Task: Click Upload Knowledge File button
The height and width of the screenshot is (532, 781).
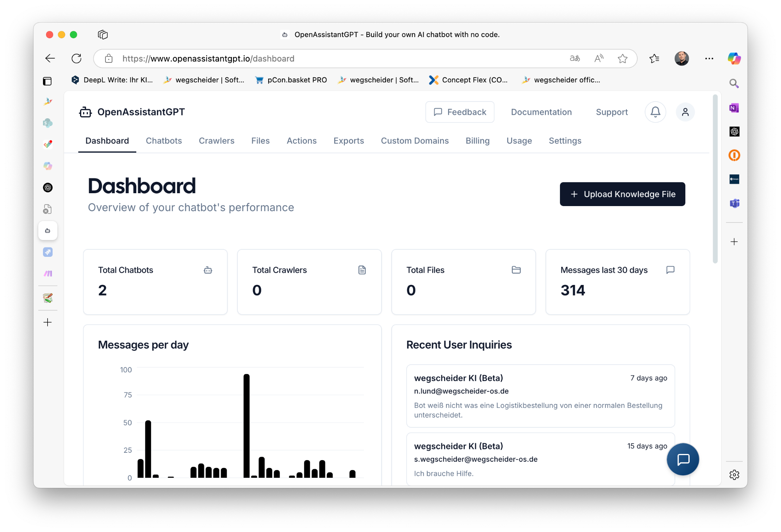Action: [622, 194]
